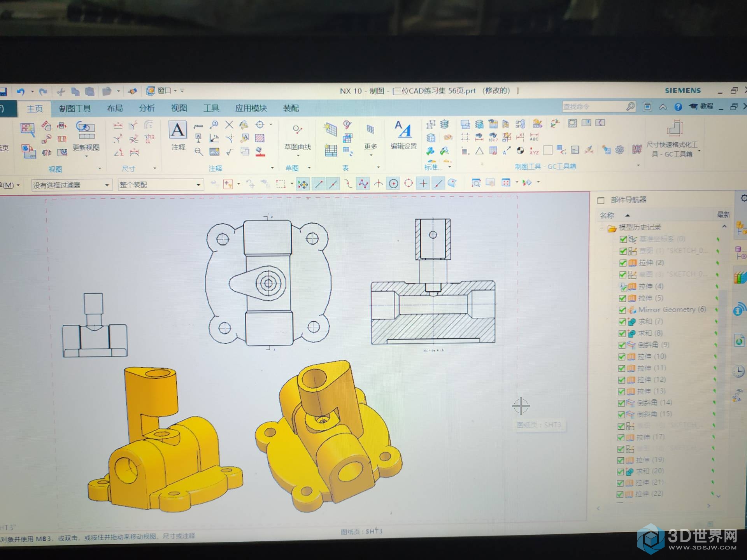Open the 窗口 (Window) dropdown in title bar
The height and width of the screenshot is (560, 747).
coord(165,91)
